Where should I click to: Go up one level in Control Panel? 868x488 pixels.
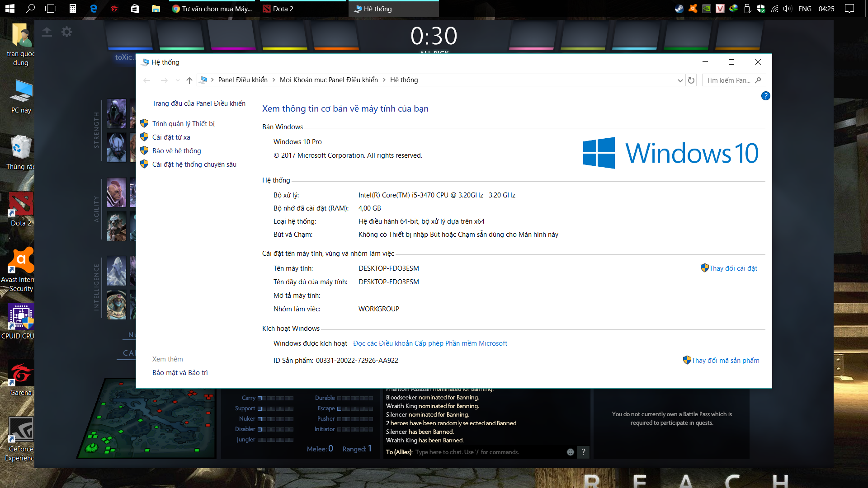point(189,80)
